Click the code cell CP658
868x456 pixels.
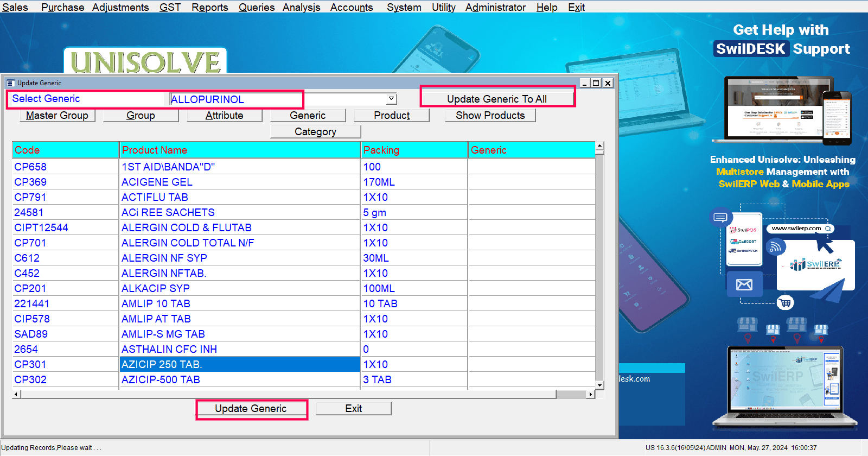point(66,167)
